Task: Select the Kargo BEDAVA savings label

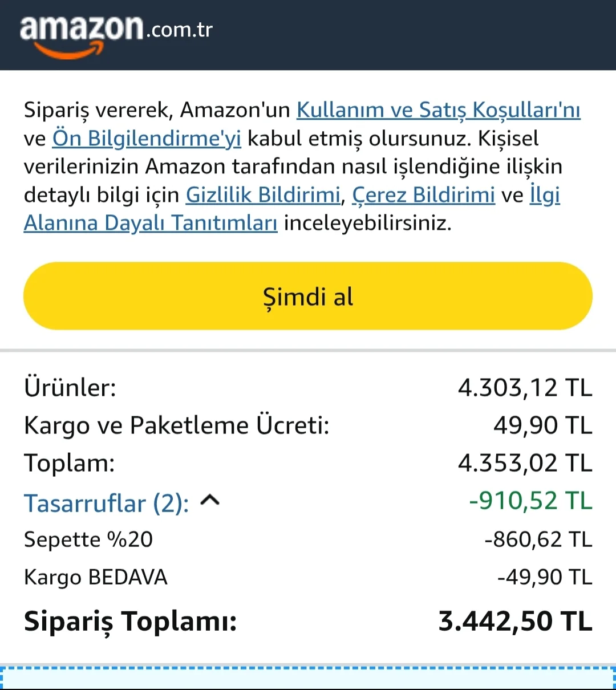Action: [96, 577]
